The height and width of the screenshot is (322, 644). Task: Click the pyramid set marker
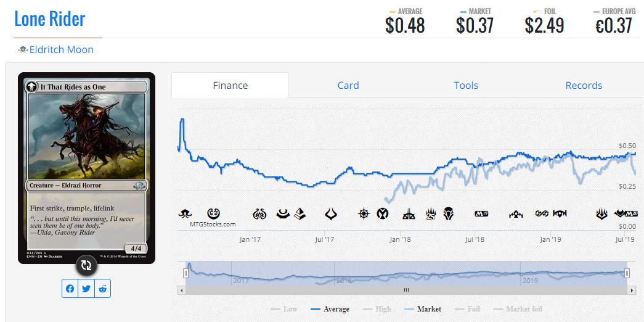click(x=299, y=213)
